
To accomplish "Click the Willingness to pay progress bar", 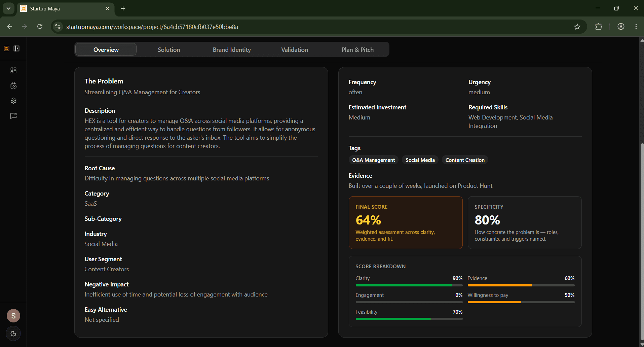I will click(x=521, y=302).
